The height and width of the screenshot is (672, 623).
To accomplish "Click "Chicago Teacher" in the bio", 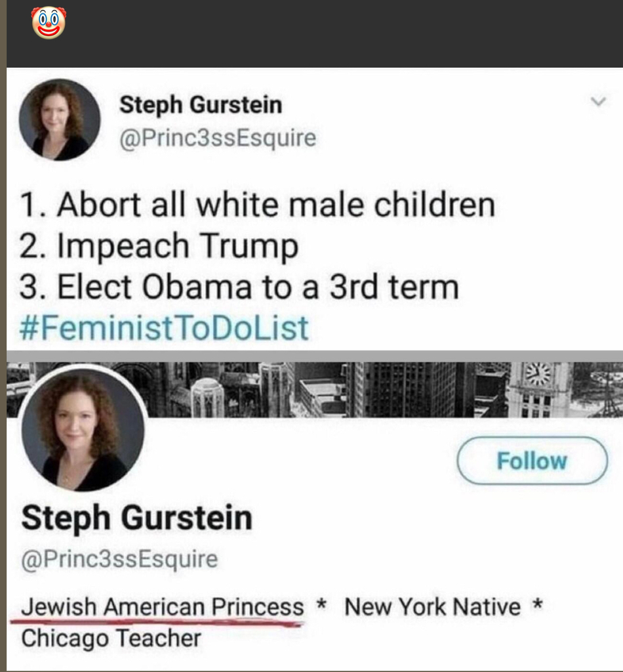I will click(111, 637).
